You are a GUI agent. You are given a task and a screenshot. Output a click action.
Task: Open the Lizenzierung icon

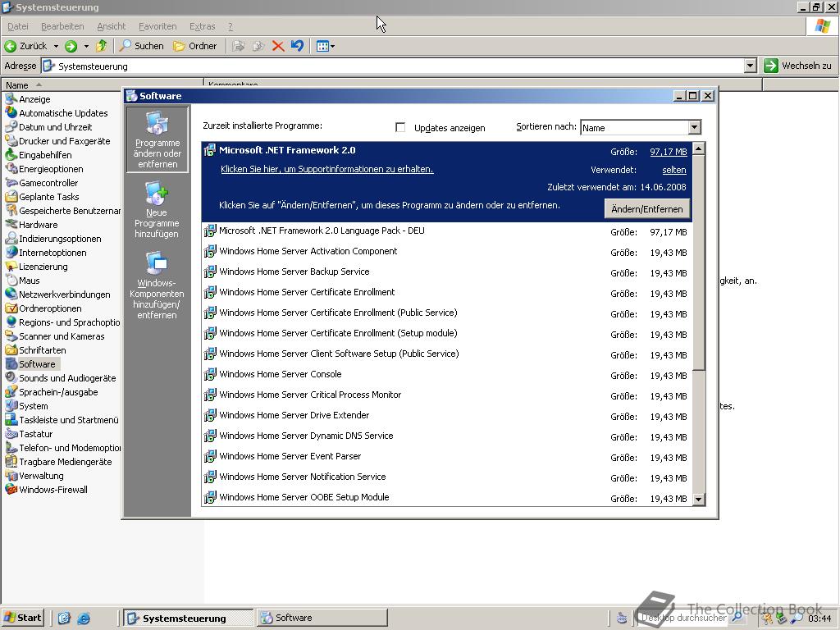point(11,267)
